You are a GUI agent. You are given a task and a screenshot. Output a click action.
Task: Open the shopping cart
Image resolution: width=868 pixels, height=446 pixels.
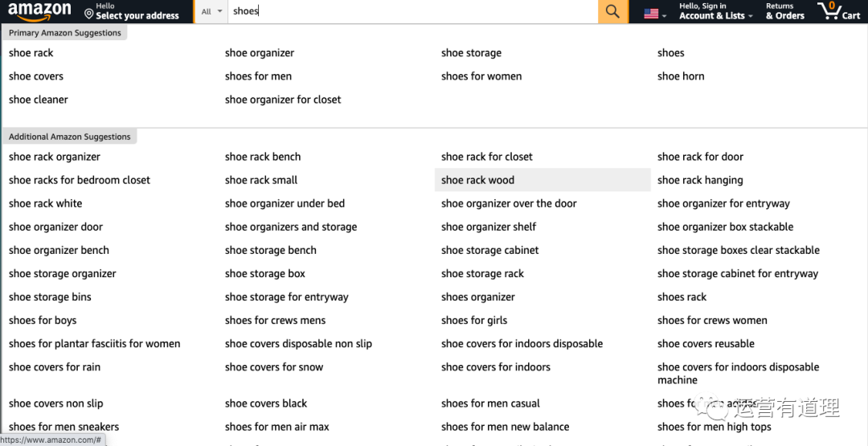coord(838,11)
